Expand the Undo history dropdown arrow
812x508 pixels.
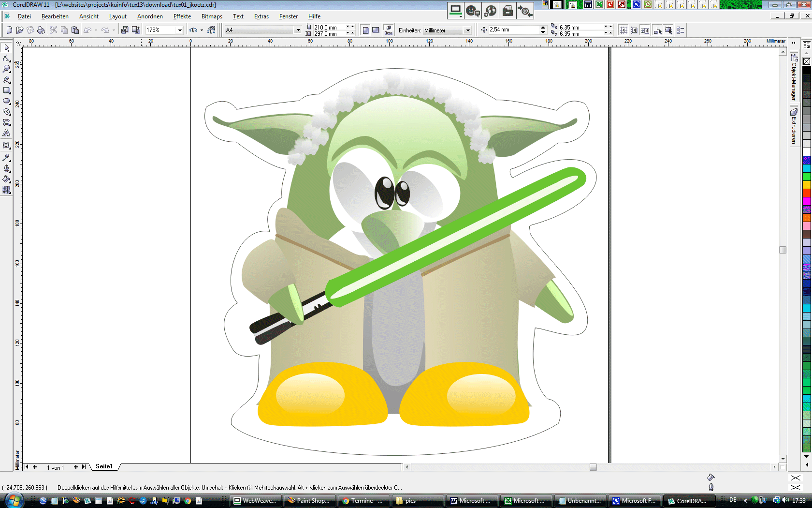coord(96,30)
